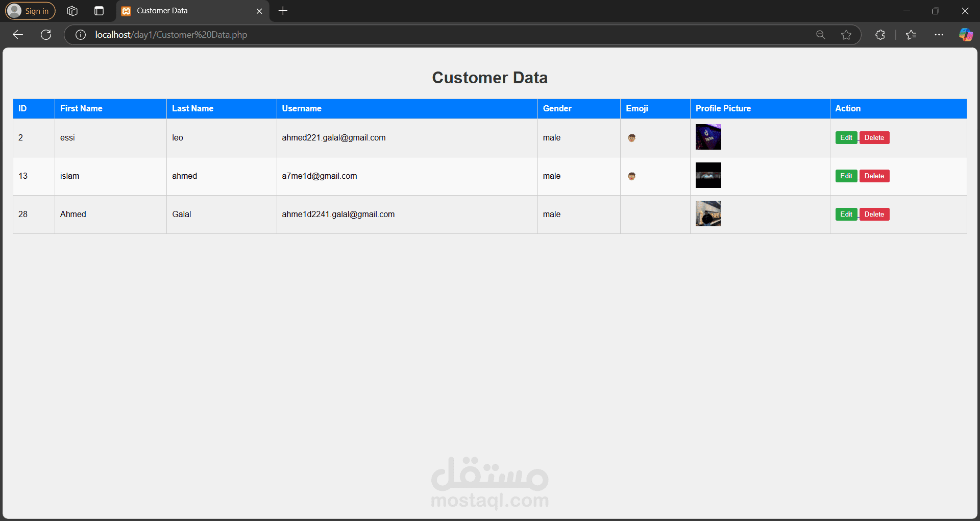
Task: Click the zoom magnifier icon in address bar
Action: pyautogui.click(x=821, y=35)
